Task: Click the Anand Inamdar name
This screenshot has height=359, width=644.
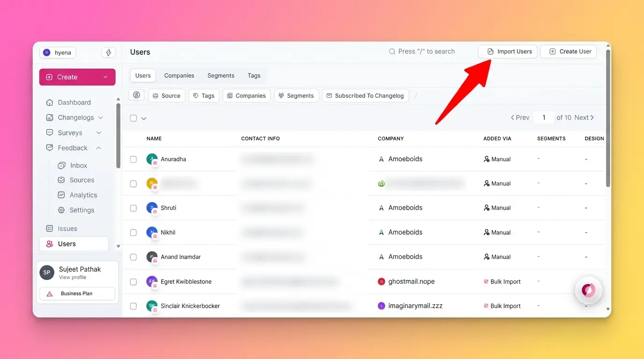Action: (181, 257)
